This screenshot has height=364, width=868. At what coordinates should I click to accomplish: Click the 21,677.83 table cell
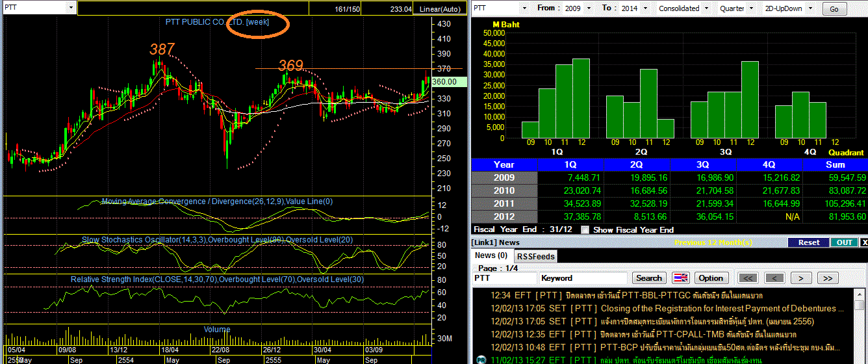tap(770, 190)
